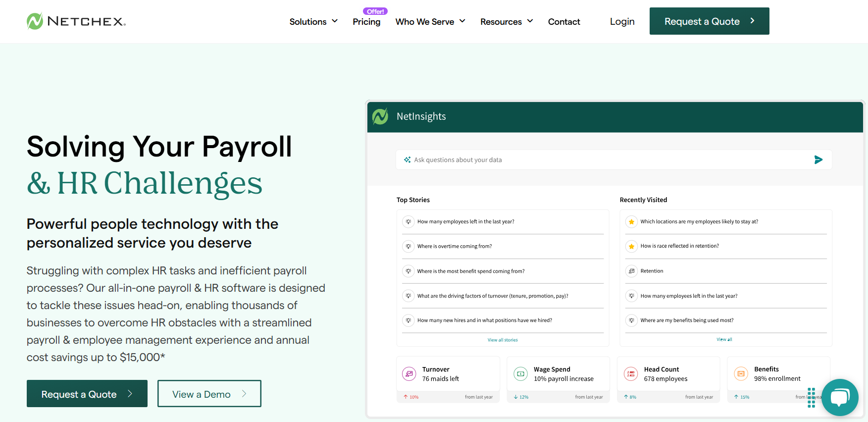The width and height of the screenshot is (868, 422).
Task: Click the Benefits "98% enrollment" text
Action: [777, 379]
